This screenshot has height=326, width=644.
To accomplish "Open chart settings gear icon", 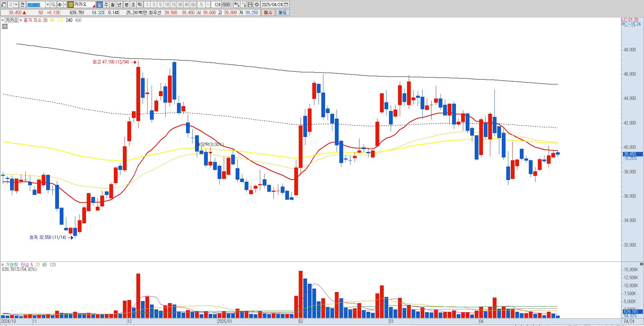I will (x=256, y=5).
